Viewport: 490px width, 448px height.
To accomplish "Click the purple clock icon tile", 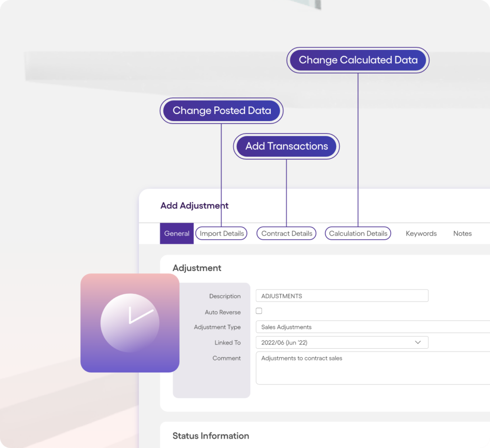I will 130,323.
